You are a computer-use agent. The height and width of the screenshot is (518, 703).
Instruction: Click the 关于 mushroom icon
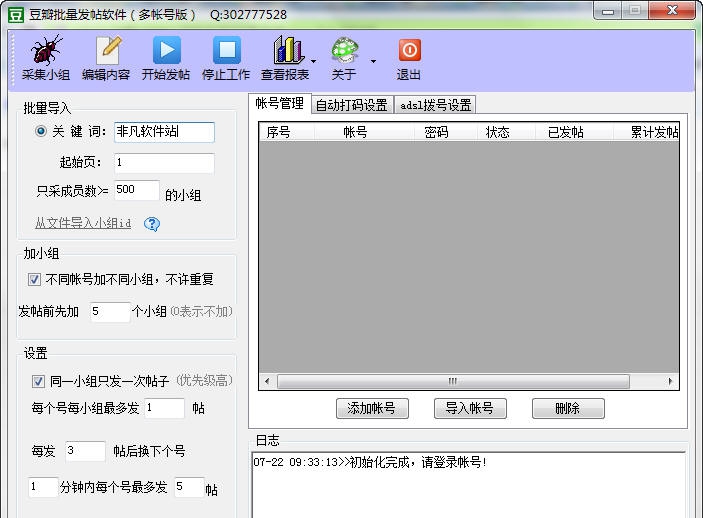point(344,50)
